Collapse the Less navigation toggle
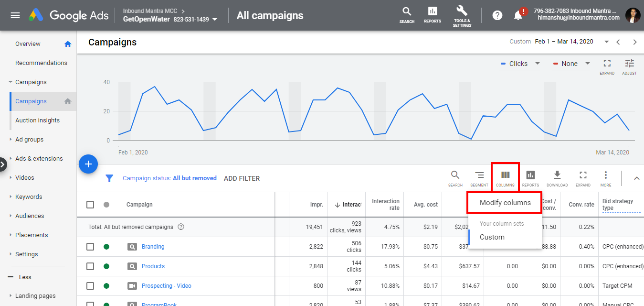This screenshot has height=306, width=644. pos(20,277)
